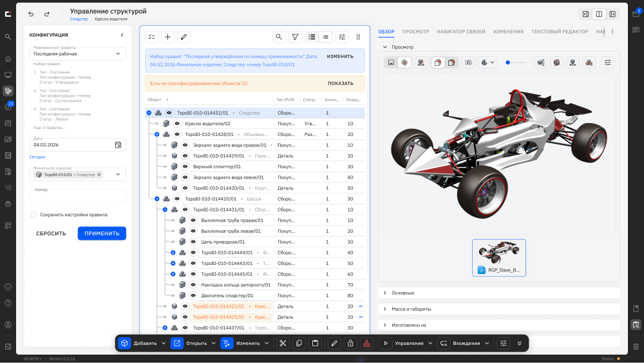Open the filter funnel icon above the tree
Screen dimensions: 644x363
(295, 37)
